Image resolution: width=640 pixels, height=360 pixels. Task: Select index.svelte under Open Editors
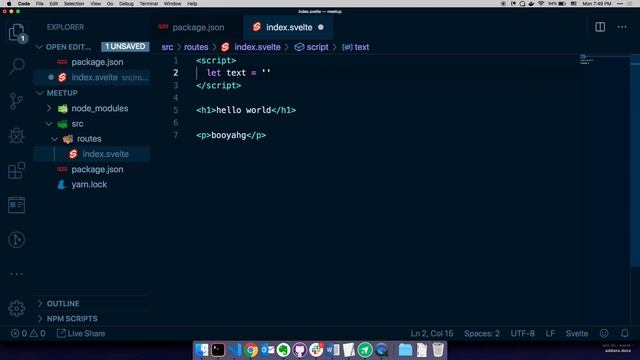(92, 77)
